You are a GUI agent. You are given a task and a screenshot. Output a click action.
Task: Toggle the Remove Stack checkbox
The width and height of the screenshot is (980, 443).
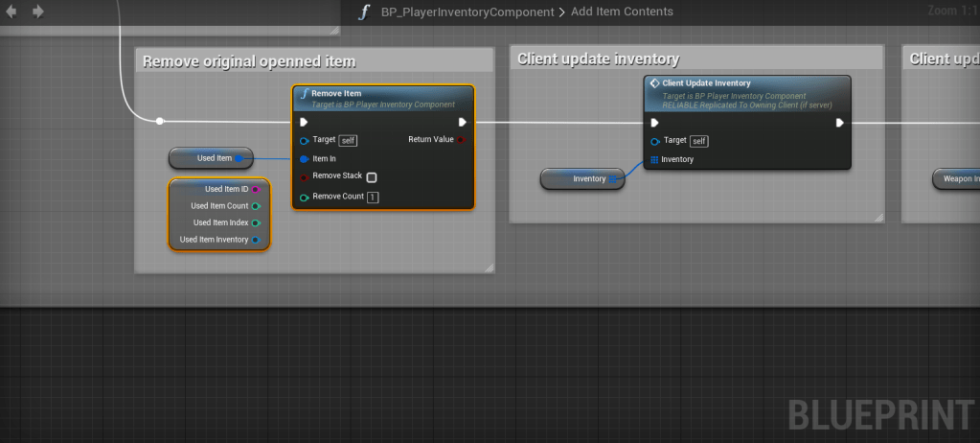[372, 177]
